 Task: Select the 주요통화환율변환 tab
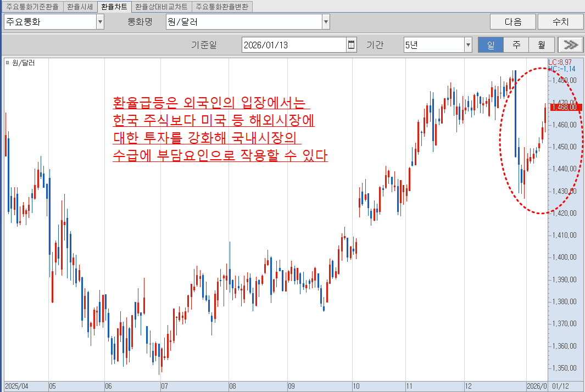pyautogui.click(x=222, y=7)
